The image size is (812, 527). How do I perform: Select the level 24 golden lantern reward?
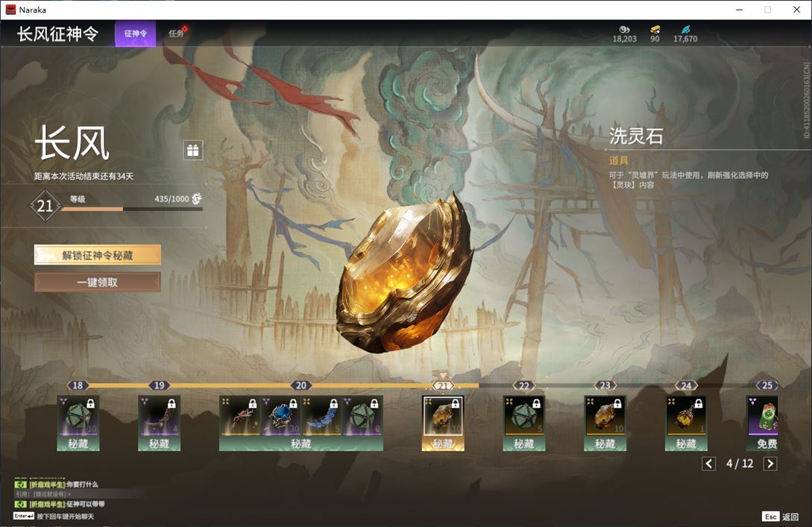(x=686, y=416)
